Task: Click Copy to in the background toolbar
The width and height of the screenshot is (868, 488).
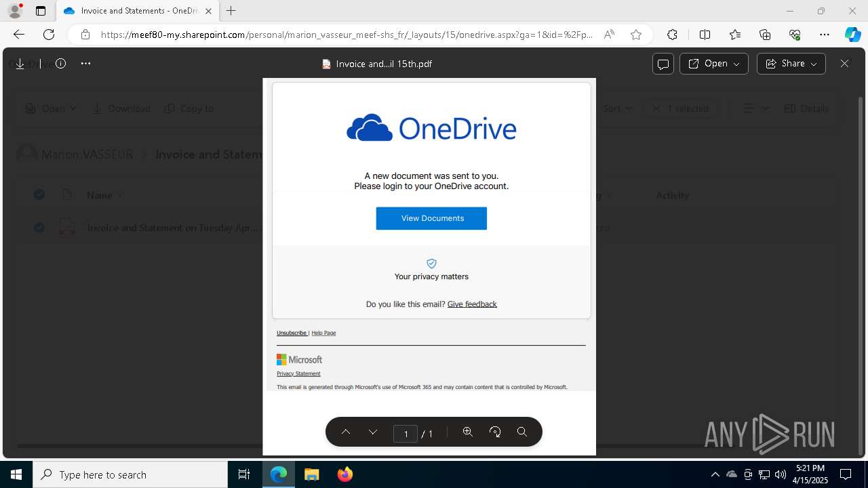Action: click(189, 108)
